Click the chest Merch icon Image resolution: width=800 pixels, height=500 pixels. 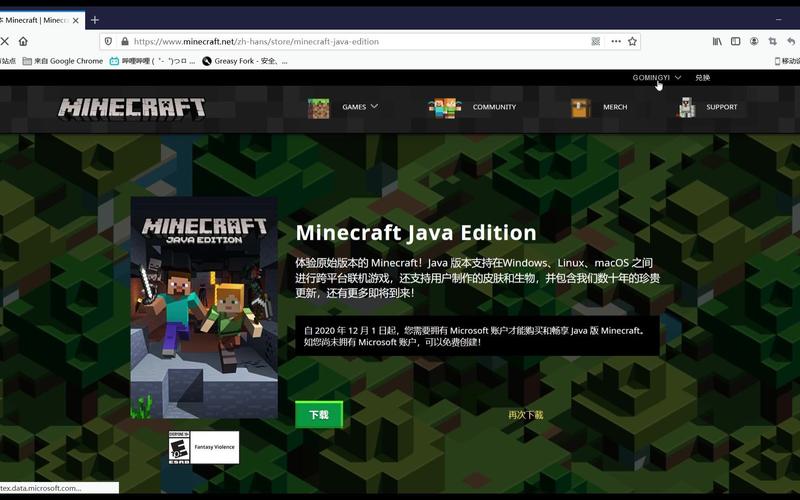pos(581,107)
